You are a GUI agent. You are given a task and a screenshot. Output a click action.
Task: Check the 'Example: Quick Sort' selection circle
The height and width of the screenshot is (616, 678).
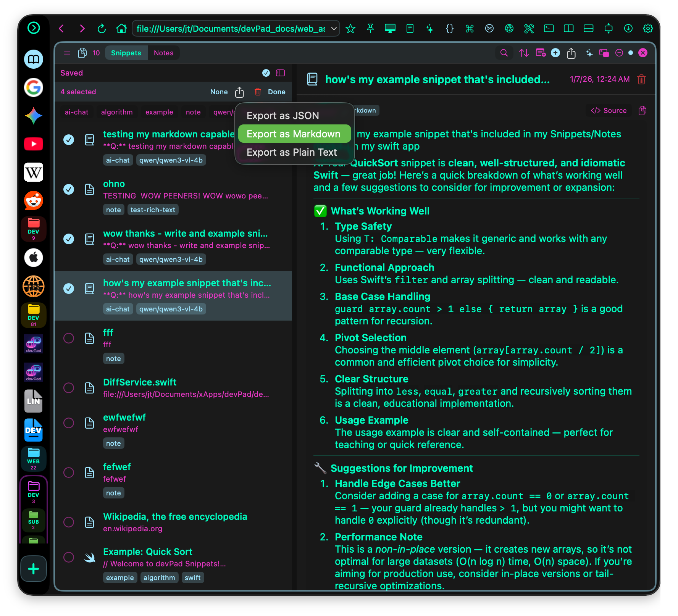coord(69,557)
